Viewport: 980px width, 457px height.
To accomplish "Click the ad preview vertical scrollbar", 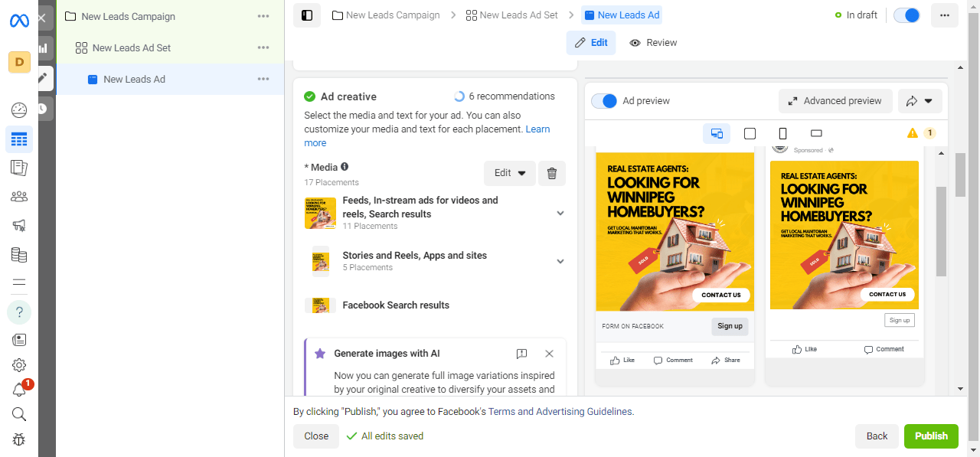I will coord(941,230).
